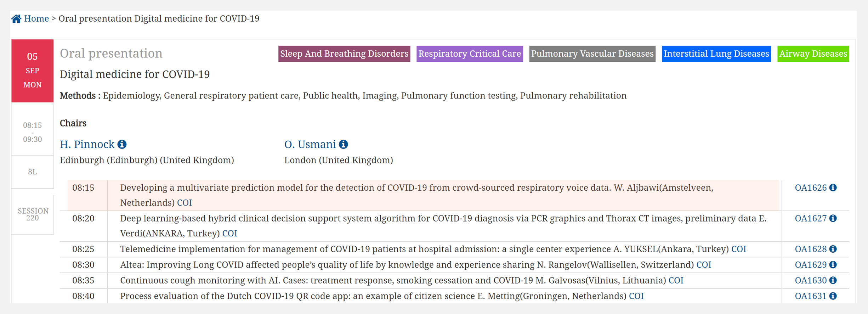Select Pulmonary Vascular Diseases tag
This screenshot has width=868, height=314.
[592, 54]
